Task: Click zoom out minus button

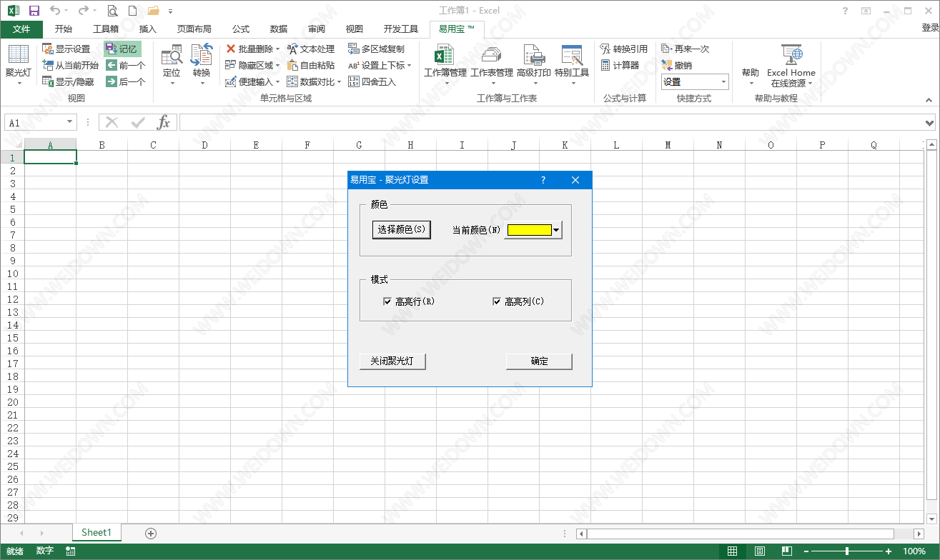Action: click(806, 551)
